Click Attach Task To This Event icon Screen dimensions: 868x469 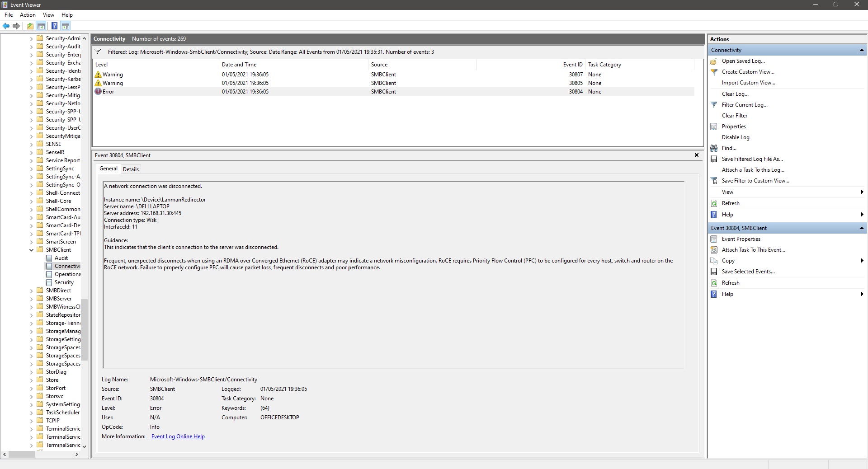coord(714,250)
